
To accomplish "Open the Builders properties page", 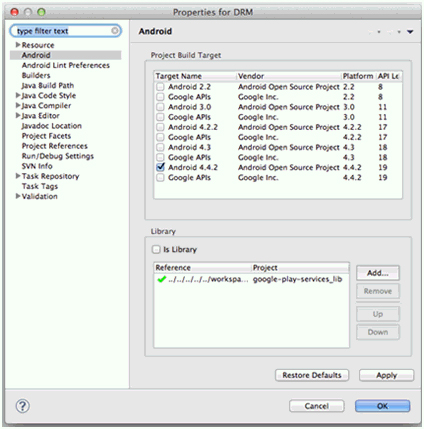I will pos(36,75).
